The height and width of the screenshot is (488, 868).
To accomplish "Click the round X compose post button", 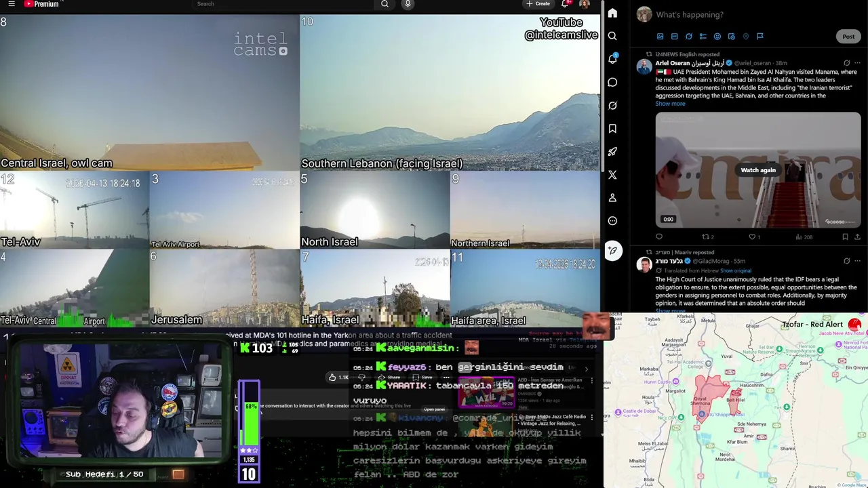I will point(612,250).
